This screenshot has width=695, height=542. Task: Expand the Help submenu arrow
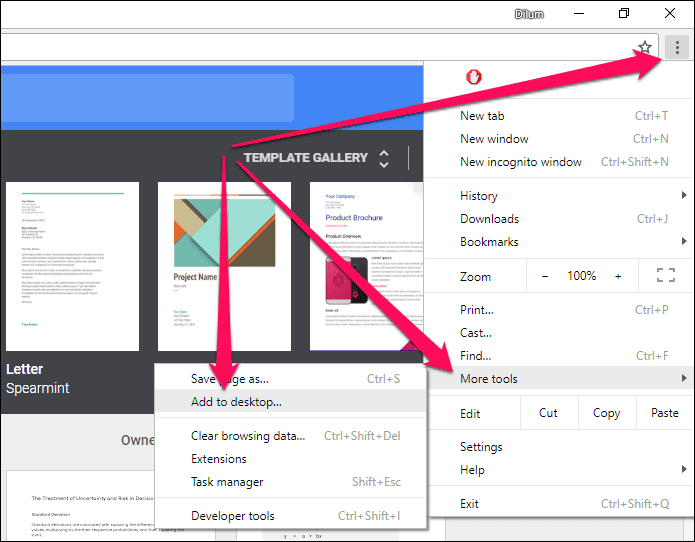click(683, 469)
